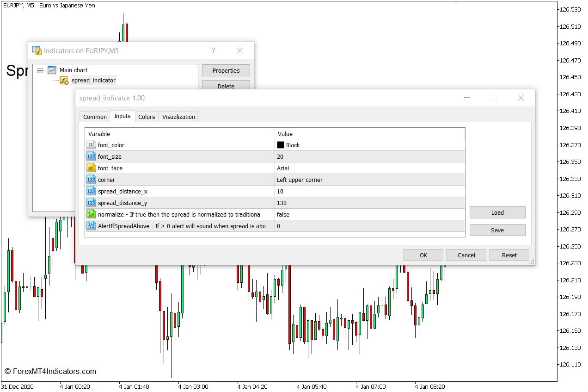Open Properties in the Indicators dialog
588x392 pixels.
point(226,70)
